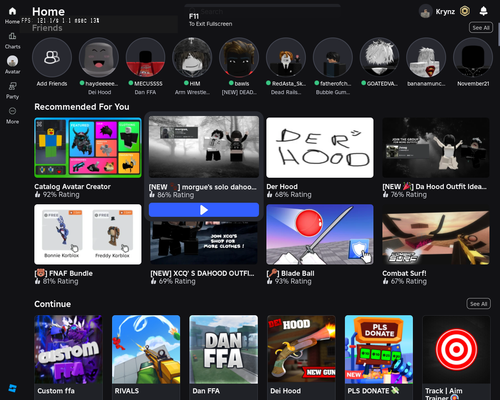Open friend RedAsta_Sk avatar

click(286, 57)
